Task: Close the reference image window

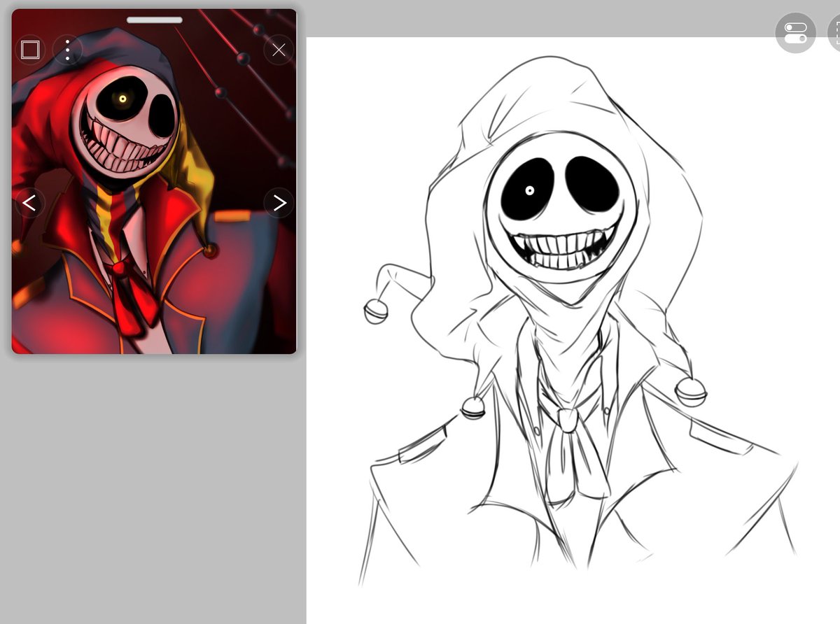Action: [279, 50]
